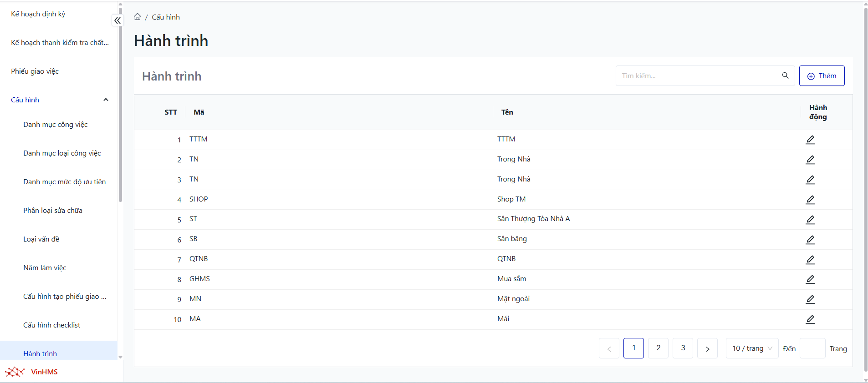This screenshot has width=868, height=383.
Task: Open Cấu hình checklist menu item
Action: tap(52, 325)
